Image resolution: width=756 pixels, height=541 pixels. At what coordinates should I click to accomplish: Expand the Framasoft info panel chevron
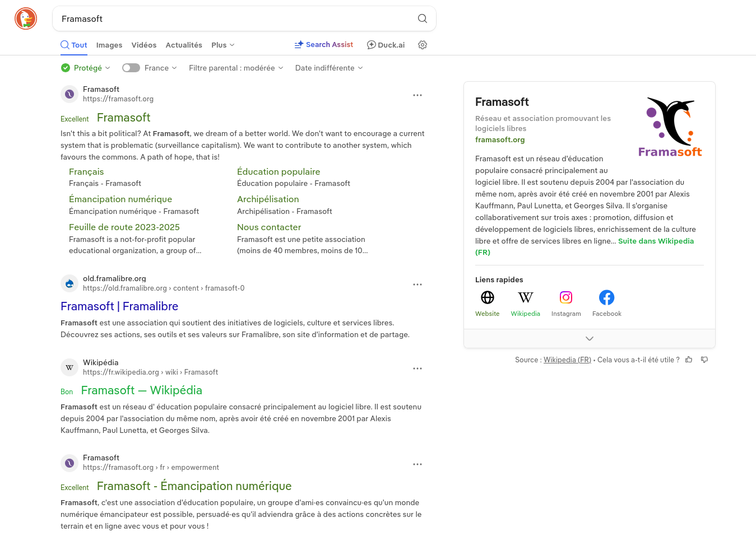click(x=590, y=339)
